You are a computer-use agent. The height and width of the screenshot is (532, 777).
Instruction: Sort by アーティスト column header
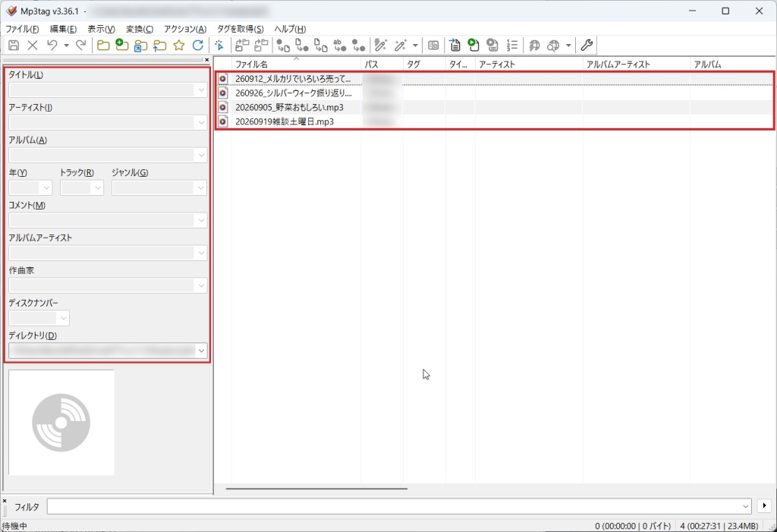pyautogui.click(x=529, y=65)
